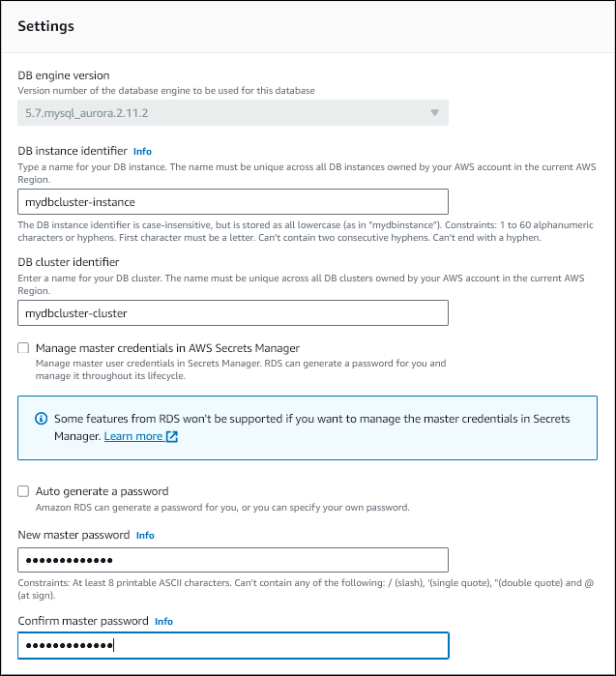Viewport: 616px width, 676px height.
Task: Open Info link beside Confirm master password
Action: tap(164, 621)
